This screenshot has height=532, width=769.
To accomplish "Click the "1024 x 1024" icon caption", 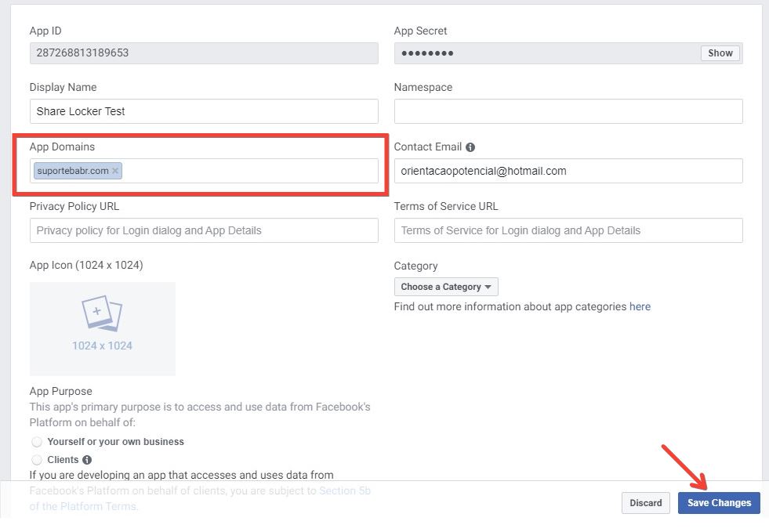I will pos(103,346).
